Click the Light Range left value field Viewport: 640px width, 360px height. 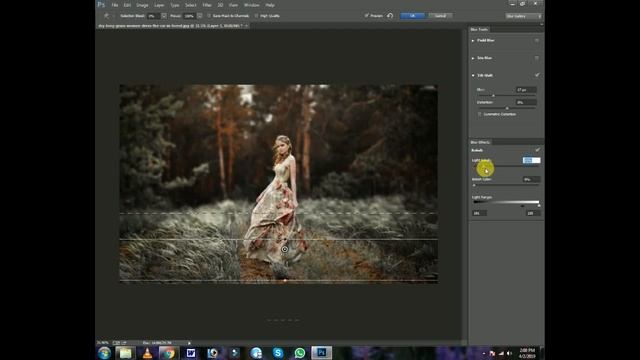[479, 213]
